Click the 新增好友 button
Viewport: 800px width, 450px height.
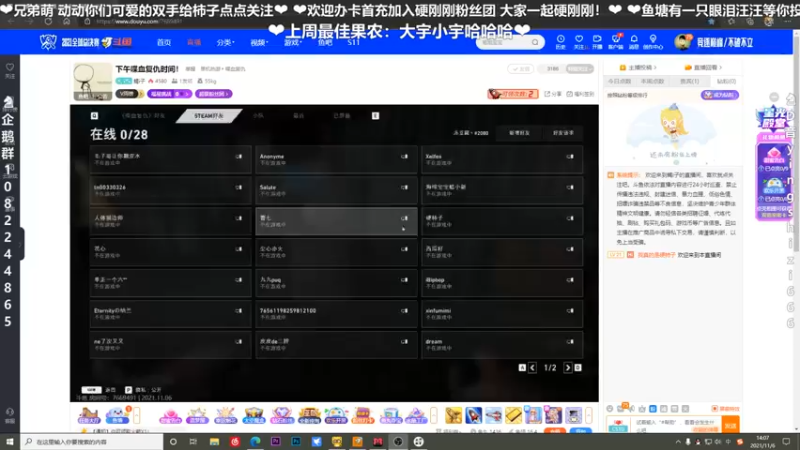[x=519, y=133]
